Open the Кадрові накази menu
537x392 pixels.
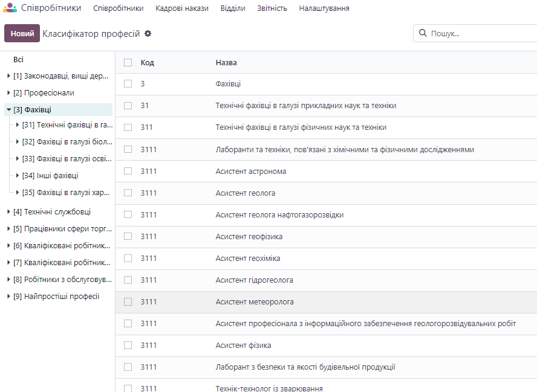pos(182,8)
